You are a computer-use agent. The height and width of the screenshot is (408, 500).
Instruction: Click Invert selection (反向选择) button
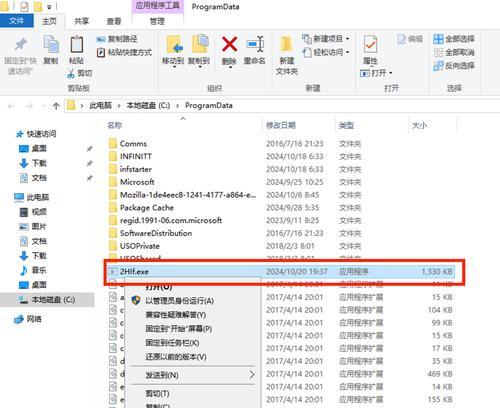(454, 65)
